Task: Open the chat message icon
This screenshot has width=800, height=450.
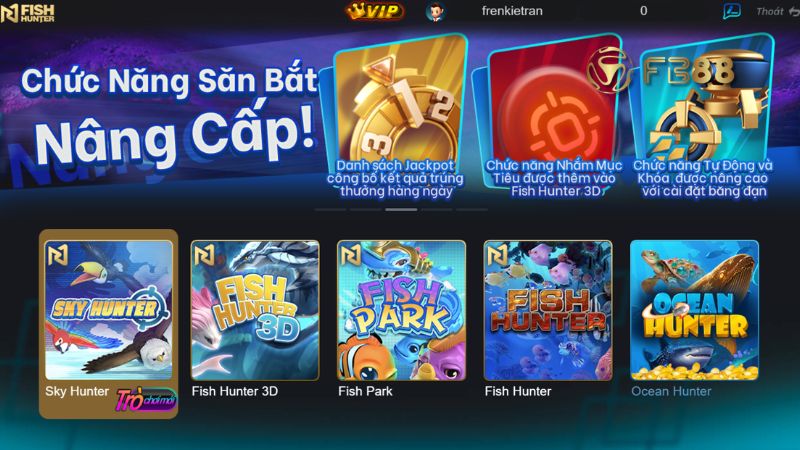Action: 732,11
